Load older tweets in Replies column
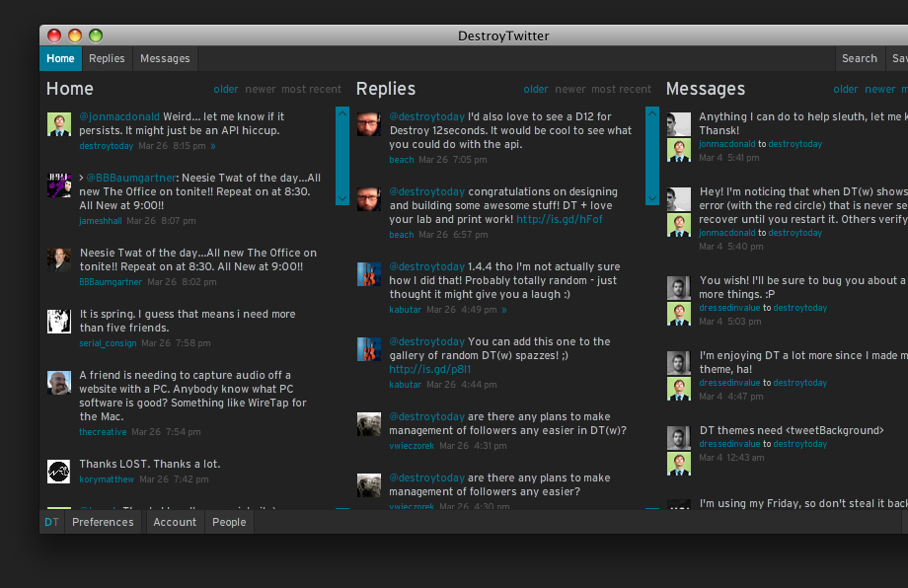The width and height of the screenshot is (908, 588). coord(536,89)
